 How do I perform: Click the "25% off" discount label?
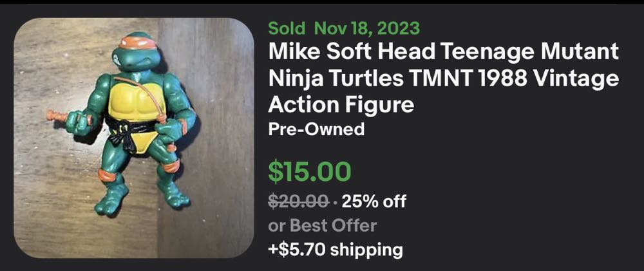click(374, 201)
